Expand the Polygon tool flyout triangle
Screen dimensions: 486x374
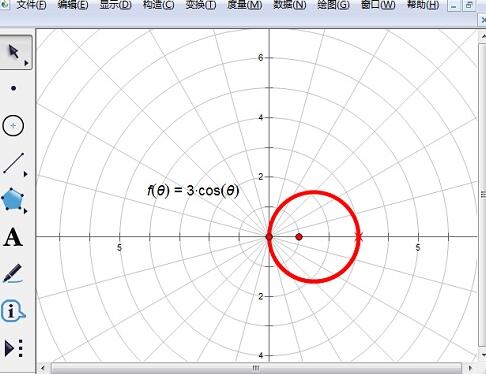coord(26,211)
